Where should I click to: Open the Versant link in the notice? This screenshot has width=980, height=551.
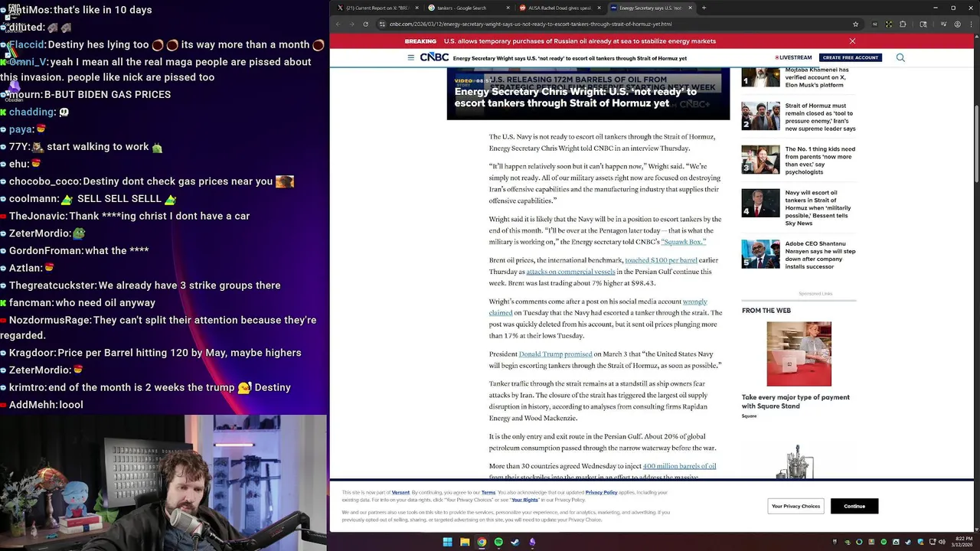click(400, 493)
